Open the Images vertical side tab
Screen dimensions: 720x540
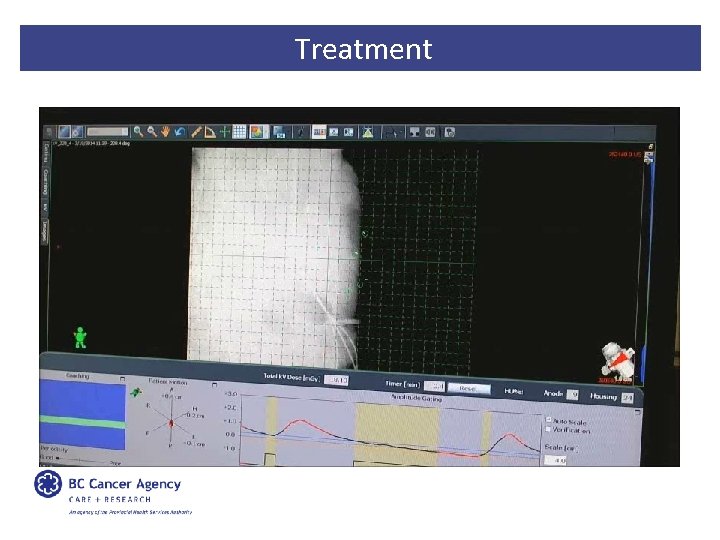[45, 231]
